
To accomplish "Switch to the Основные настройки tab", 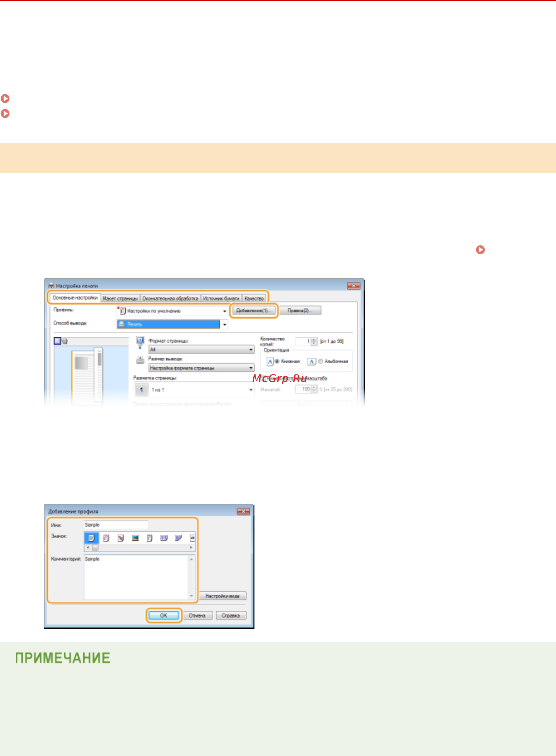I will pos(75,298).
